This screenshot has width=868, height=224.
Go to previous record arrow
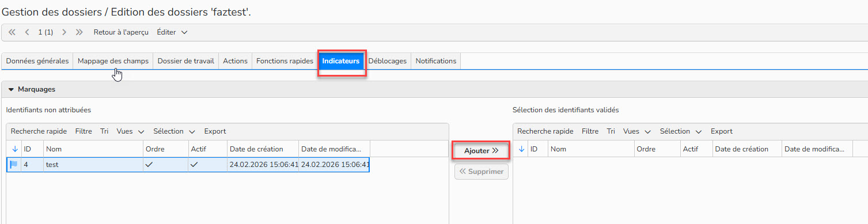tap(27, 32)
